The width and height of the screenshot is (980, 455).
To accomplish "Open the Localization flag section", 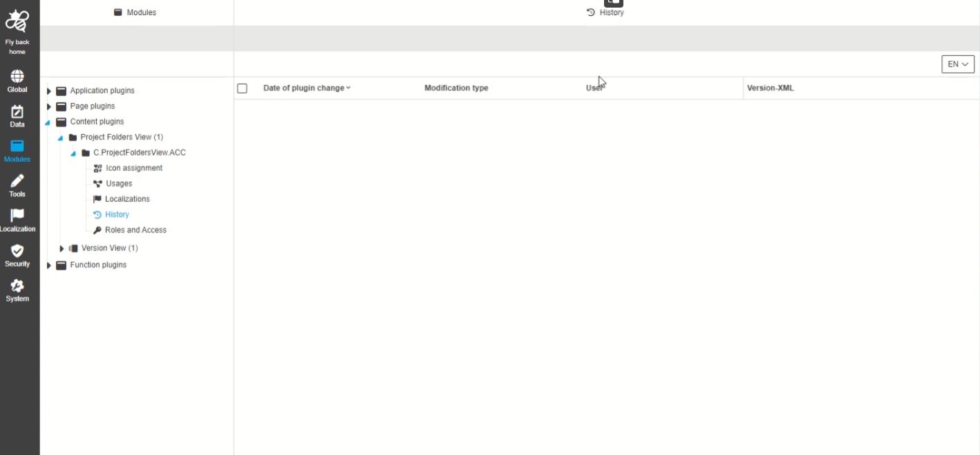I will coord(17,221).
